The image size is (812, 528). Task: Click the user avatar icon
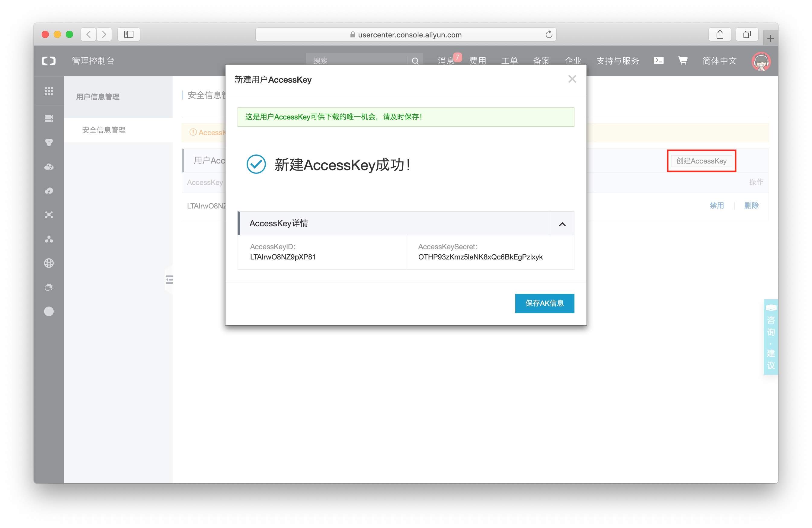point(761,61)
